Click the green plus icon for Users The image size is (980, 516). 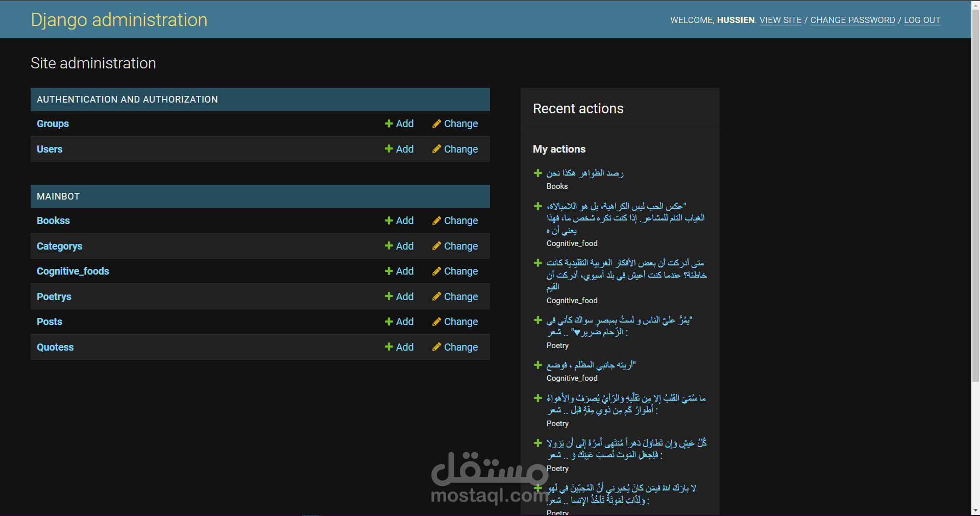click(x=389, y=149)
